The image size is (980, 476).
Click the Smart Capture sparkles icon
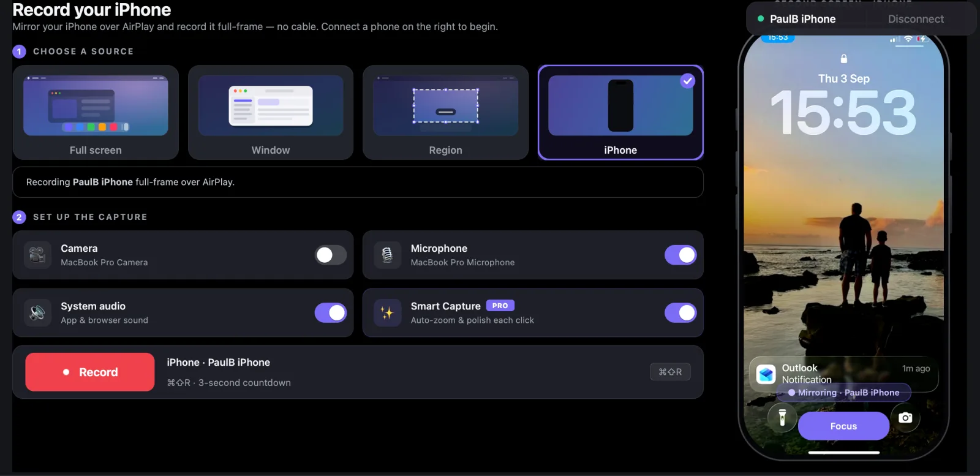pos(387,312)
